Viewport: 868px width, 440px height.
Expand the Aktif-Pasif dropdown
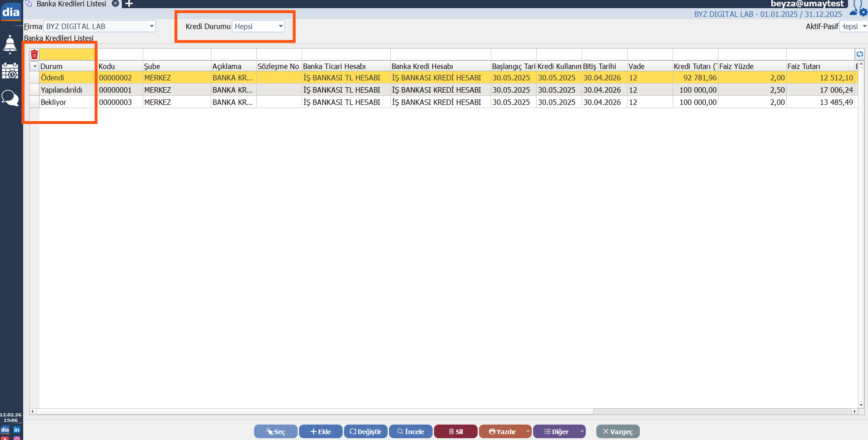[864, 26]
